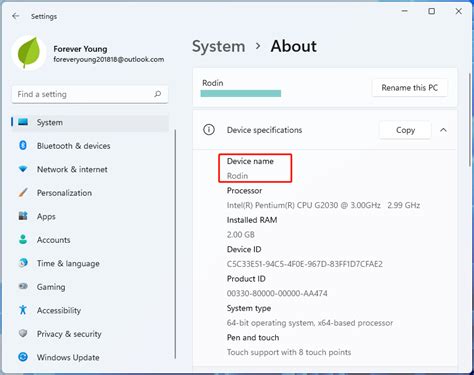The image size is (474, 375).
Task: Click the System monitor icon in sidebar
Action: click(23, 122)
